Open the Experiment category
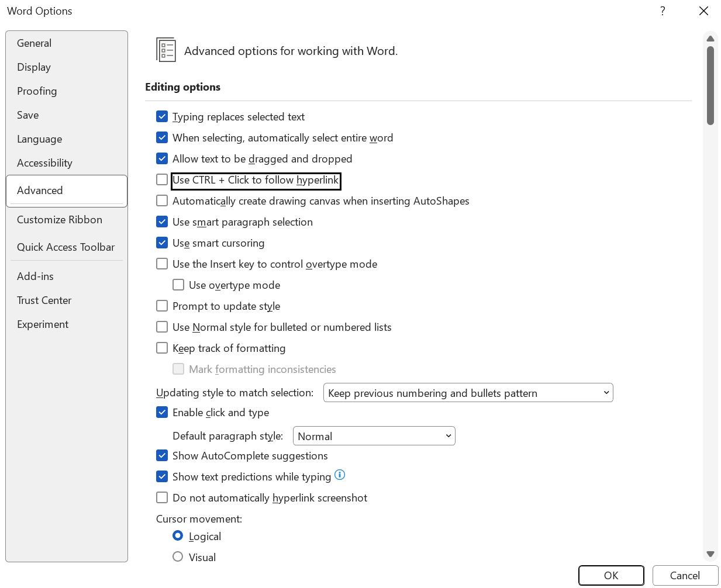Image resolution: width=721 pixels, height=588 pixels. 67,324
